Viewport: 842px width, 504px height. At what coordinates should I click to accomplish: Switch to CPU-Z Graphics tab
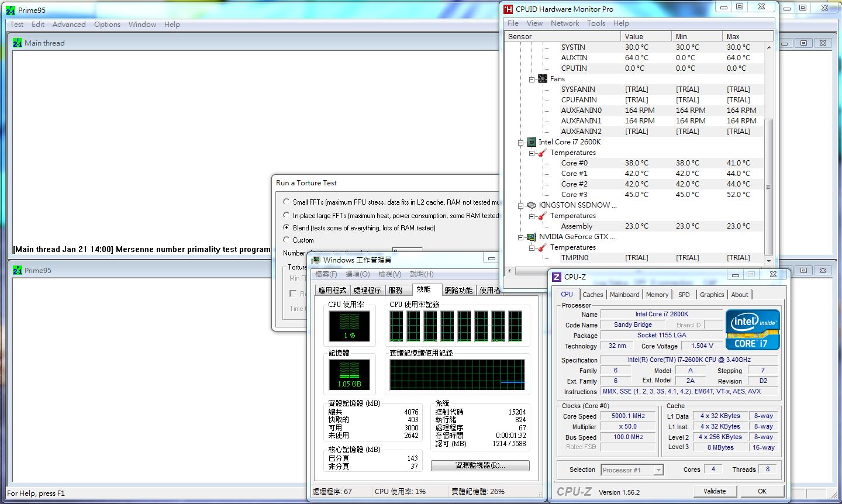[x=712, y=295]
